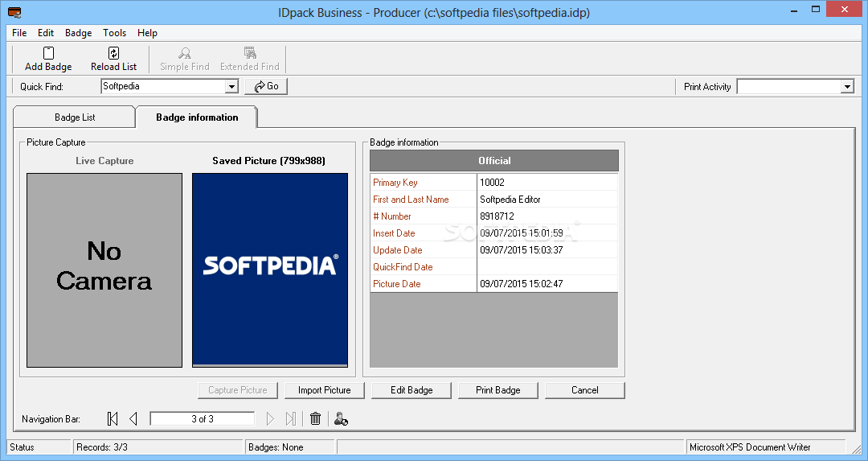Click 'Status' label in status bar
Screen dimensions: 868x461
[x=23, y=447]
